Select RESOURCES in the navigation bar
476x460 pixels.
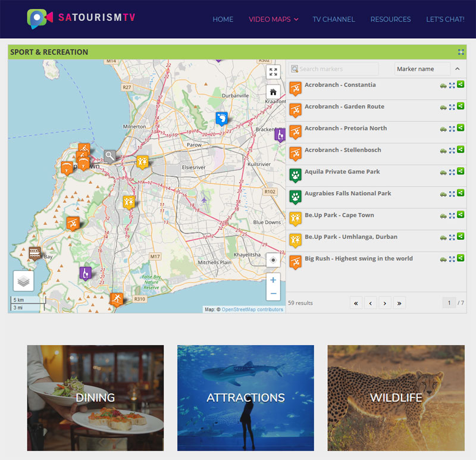point(390,20)
